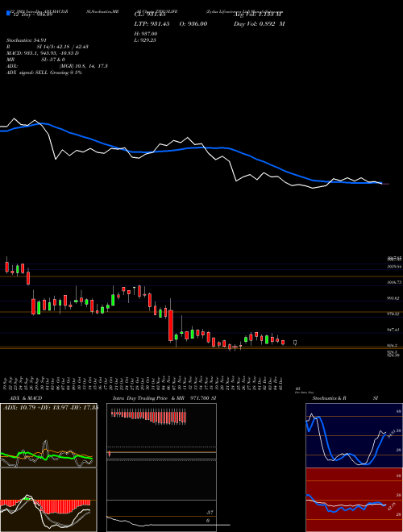
Task: Click the hollow last candle on price chart
Action: coord(295,343)
